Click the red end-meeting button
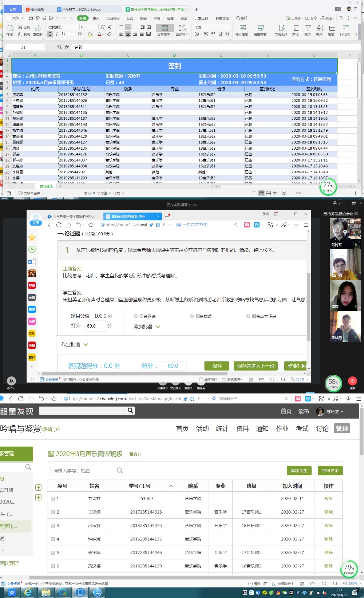 click(352, 381)
